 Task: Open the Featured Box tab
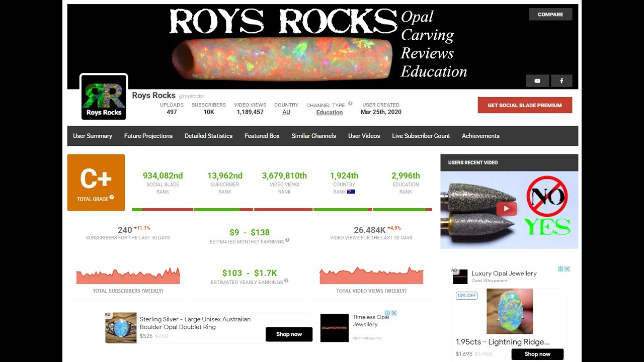262,136
